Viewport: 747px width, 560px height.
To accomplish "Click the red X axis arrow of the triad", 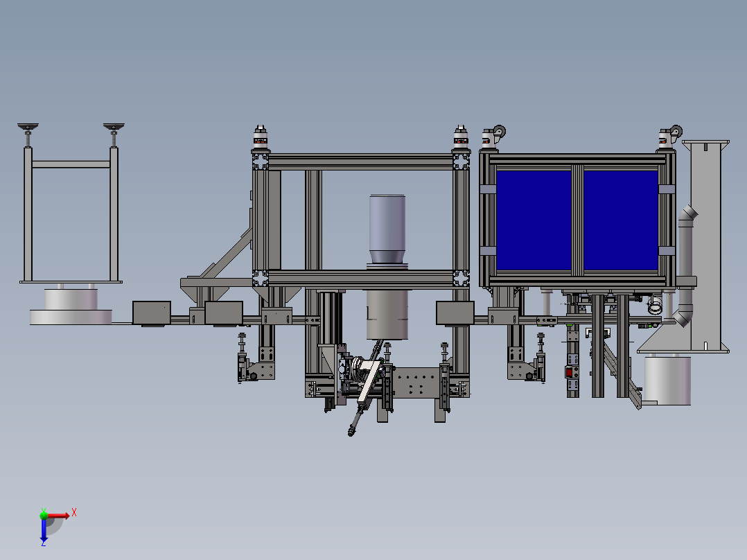I will tap(58, 516).
